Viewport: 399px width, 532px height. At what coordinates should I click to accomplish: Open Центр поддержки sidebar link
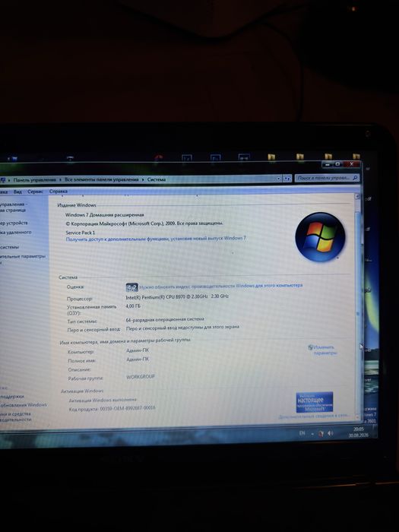point(12,396)
